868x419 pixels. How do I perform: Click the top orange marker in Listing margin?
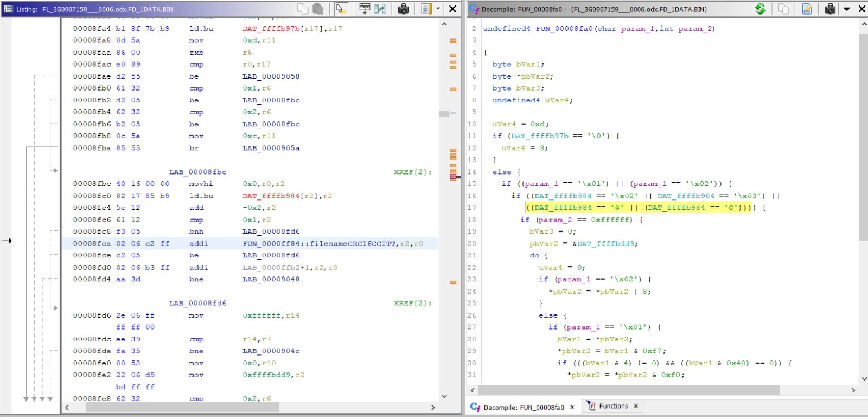click(453, 41)
